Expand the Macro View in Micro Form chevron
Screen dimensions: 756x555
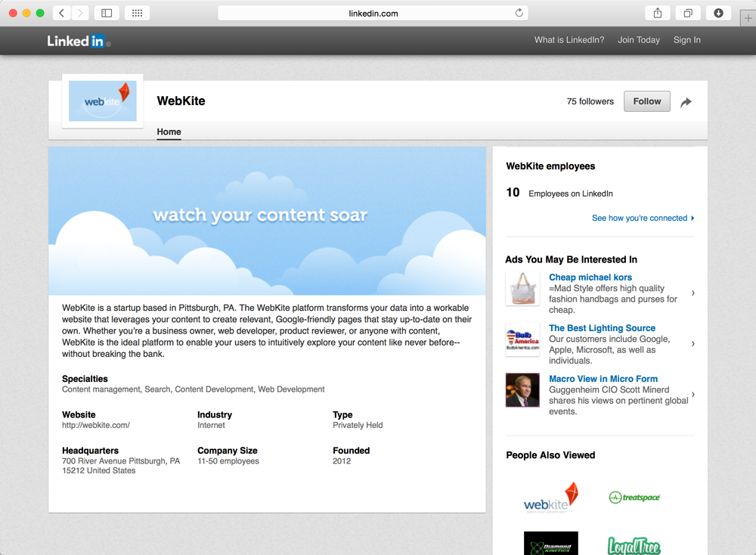[x=693, y=395]
